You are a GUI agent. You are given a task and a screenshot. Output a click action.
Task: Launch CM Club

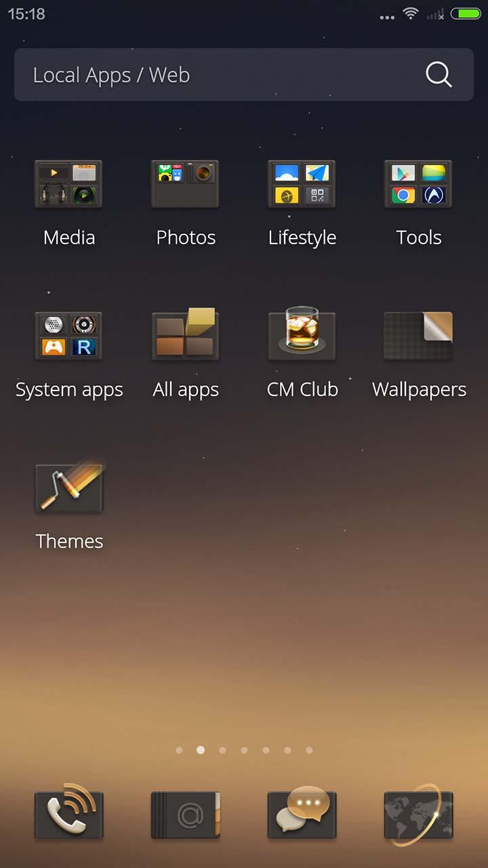(x=302, y=334)
